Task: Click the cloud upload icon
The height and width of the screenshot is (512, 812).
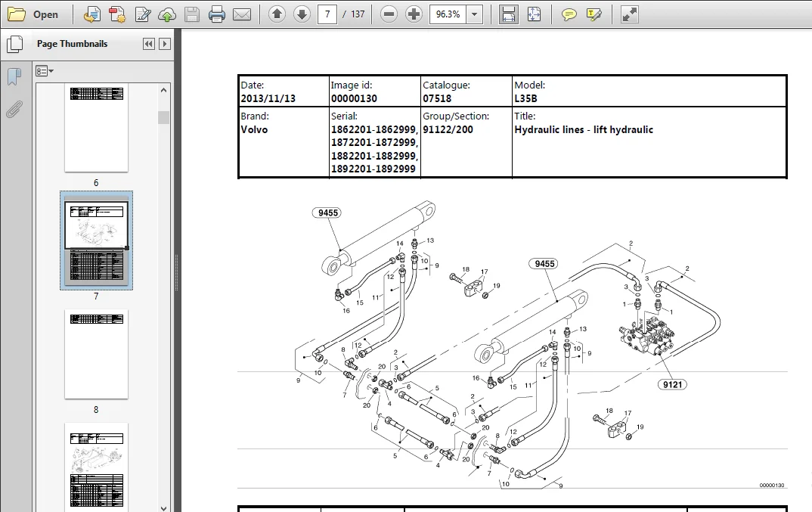Action: [167, 14]
